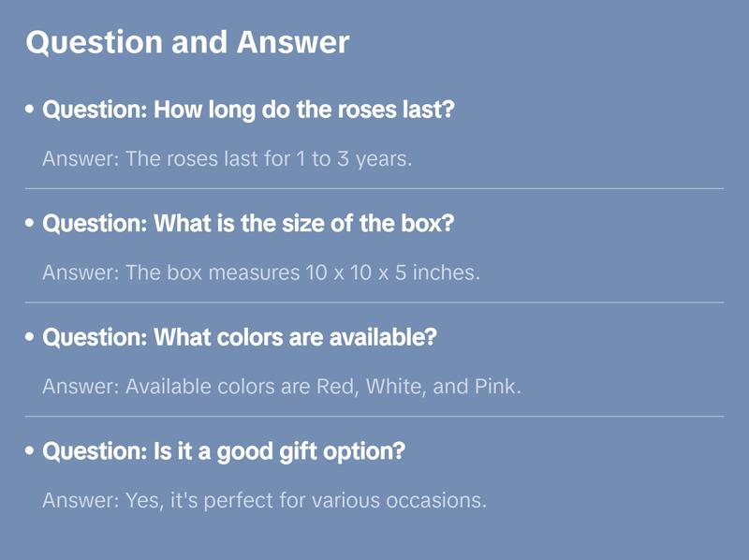The width and height of the screenshot is (749, 560).
Task: Select the "10 x 10 x 5 inches" text
Action: click(x=391, y=273)
